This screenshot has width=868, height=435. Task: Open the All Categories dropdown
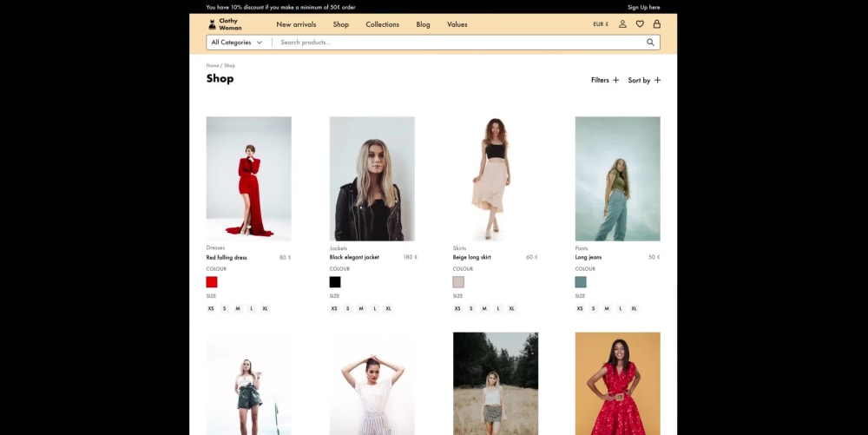click(236, 42)
